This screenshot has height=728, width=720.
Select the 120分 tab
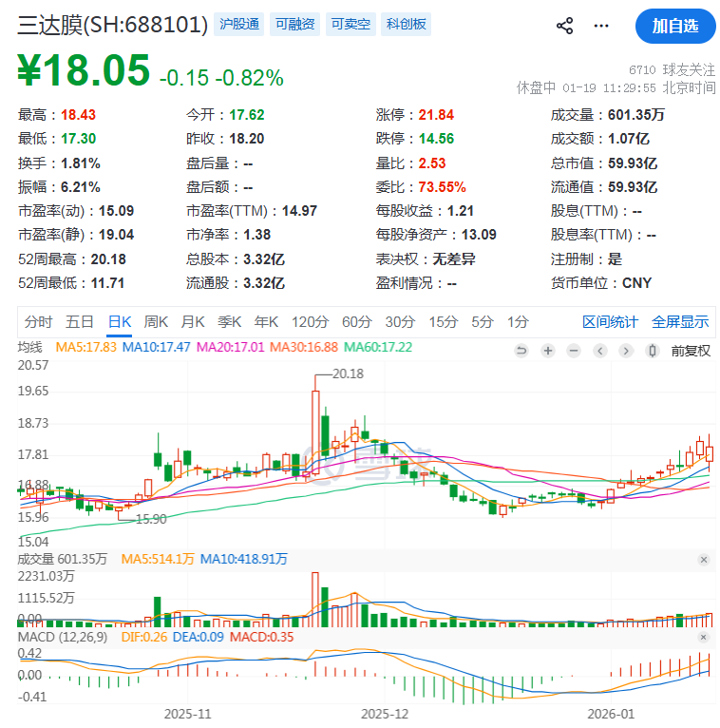pyautogui.click(x=310, y=322)
